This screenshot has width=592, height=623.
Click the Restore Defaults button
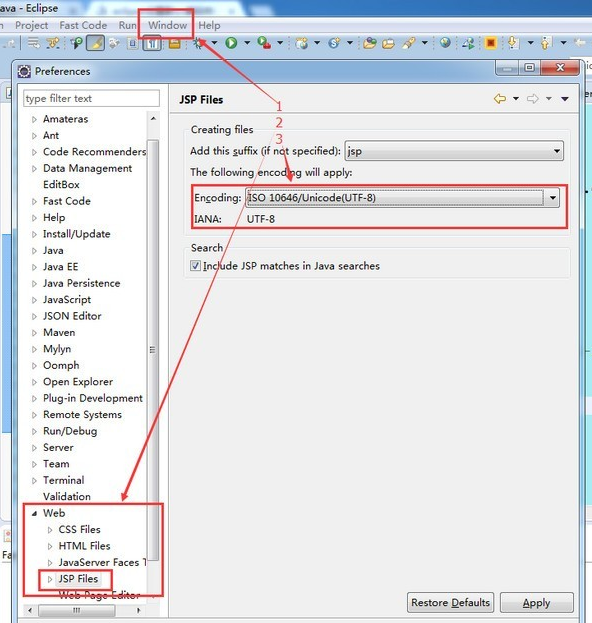(x=450, y=603)
